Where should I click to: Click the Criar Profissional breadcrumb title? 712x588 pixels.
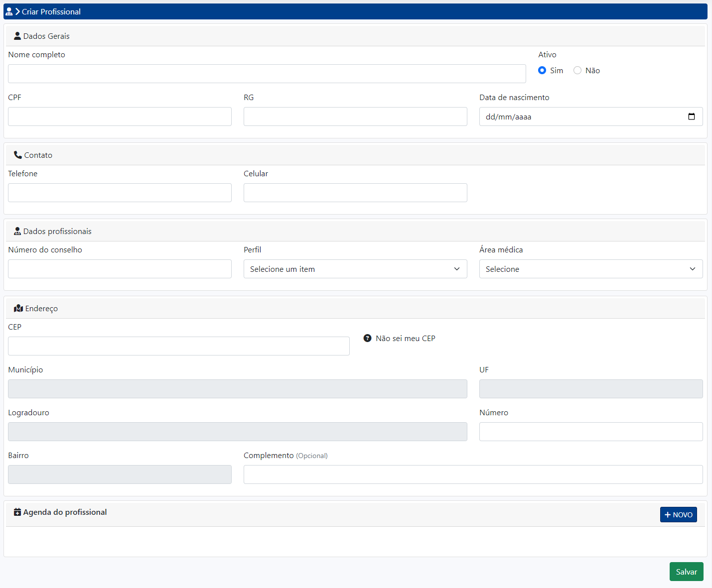click(x=51, y=11)
